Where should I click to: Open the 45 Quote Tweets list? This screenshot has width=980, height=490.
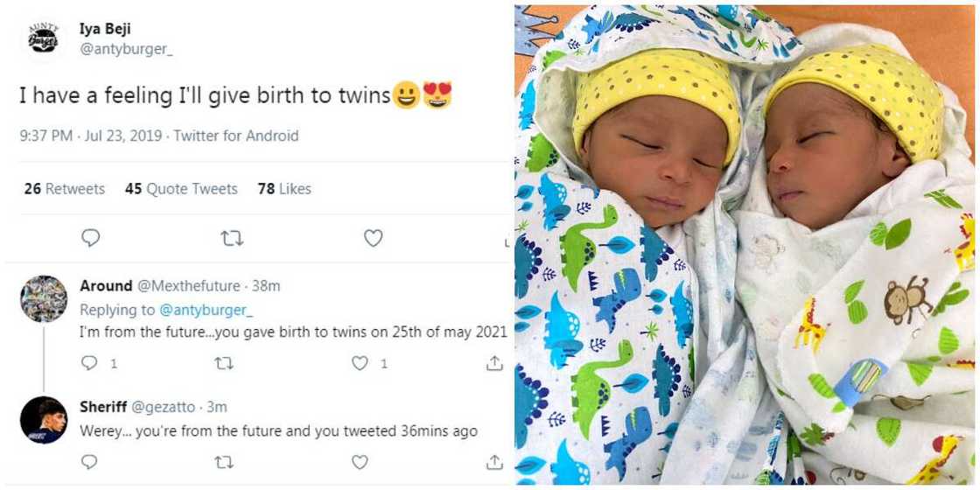181,189
